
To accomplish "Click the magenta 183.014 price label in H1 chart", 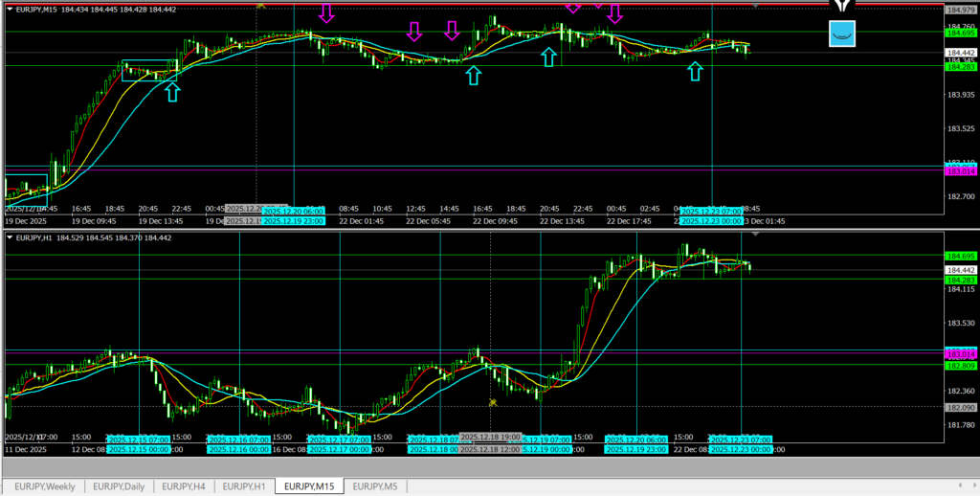I will [960, 354].
